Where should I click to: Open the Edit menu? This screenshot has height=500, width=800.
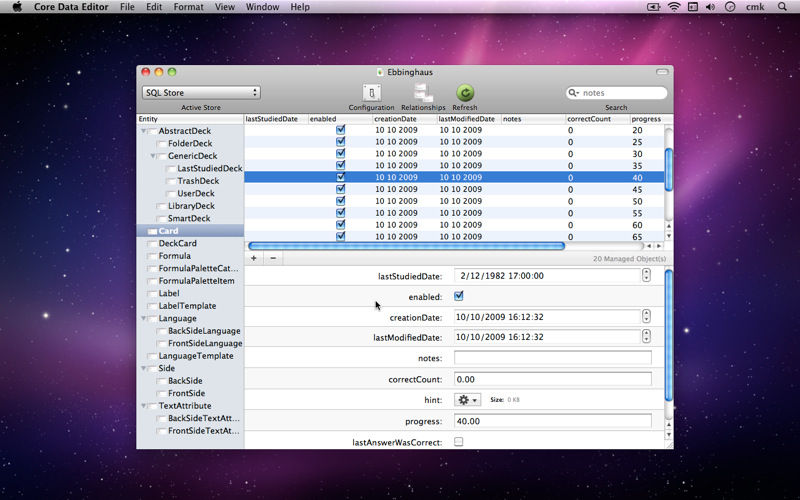(x=154, y=7)
